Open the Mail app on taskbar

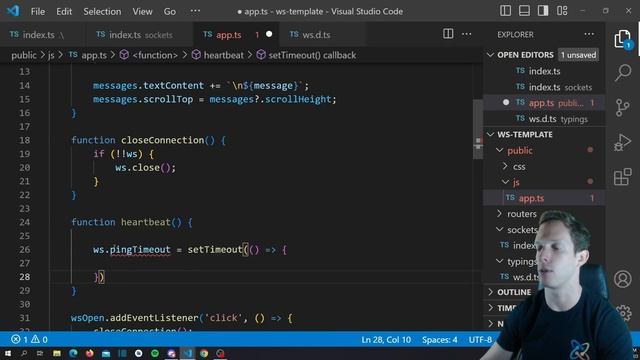click(106, 353)
